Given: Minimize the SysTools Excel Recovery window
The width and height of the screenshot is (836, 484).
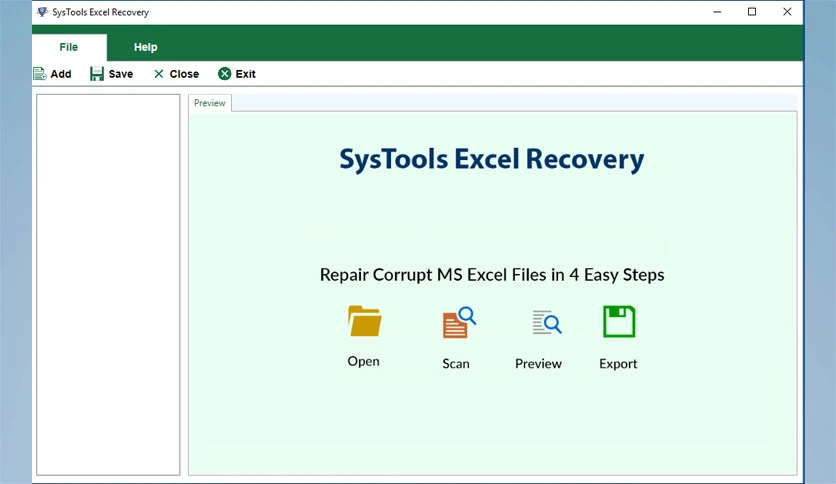Looking at the screenshot, I should click(x=717, y=12).
